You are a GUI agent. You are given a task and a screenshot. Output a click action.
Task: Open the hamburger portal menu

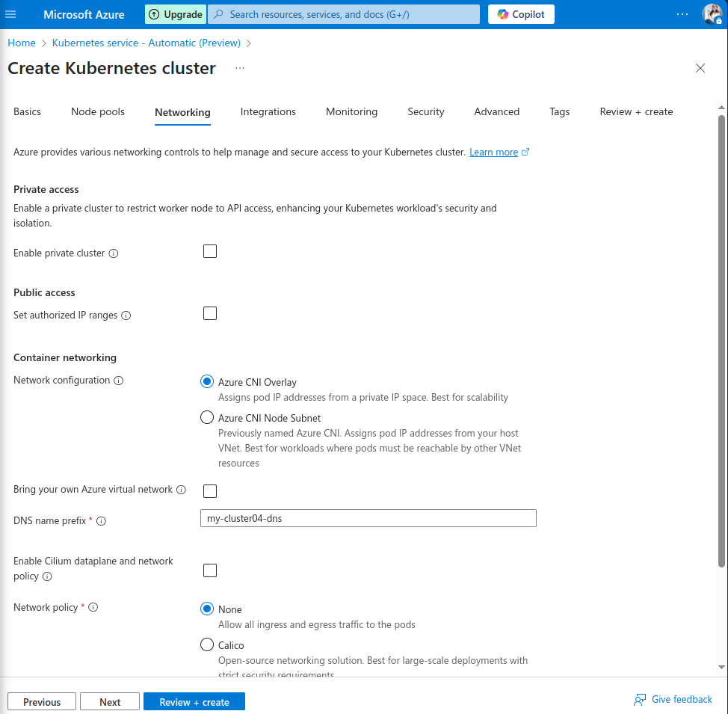[11, 14]
